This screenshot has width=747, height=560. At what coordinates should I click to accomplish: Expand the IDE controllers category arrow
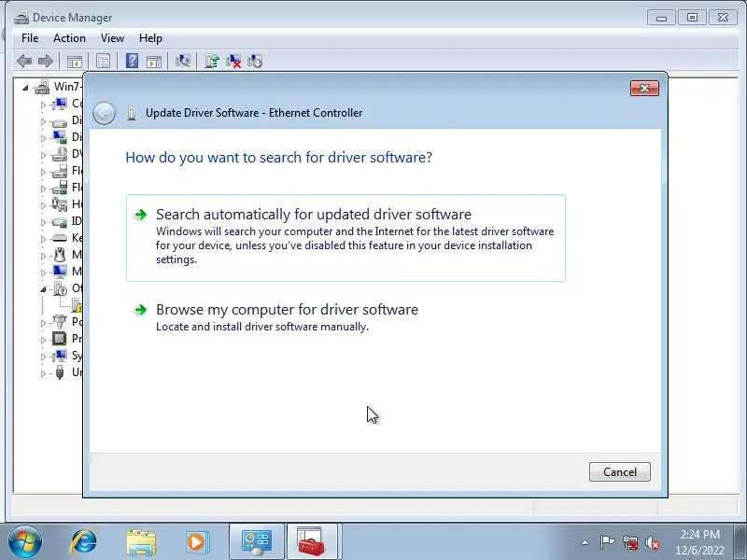tap(43, 222)
